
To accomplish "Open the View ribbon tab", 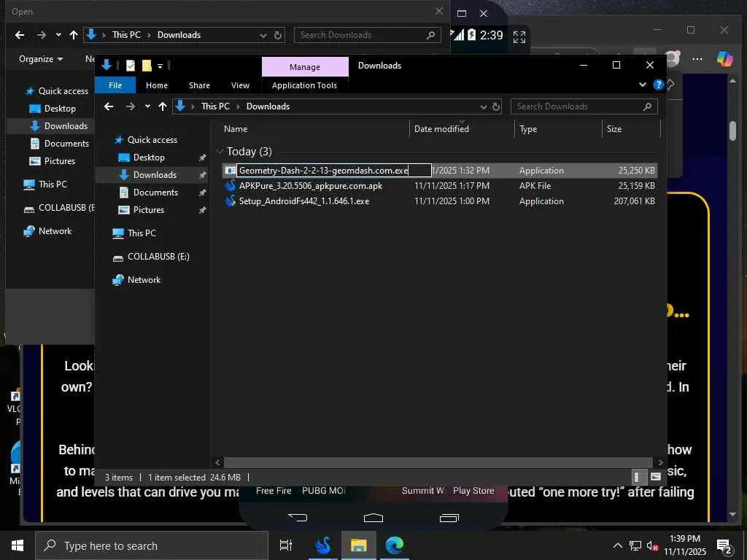I will point(240,85).
